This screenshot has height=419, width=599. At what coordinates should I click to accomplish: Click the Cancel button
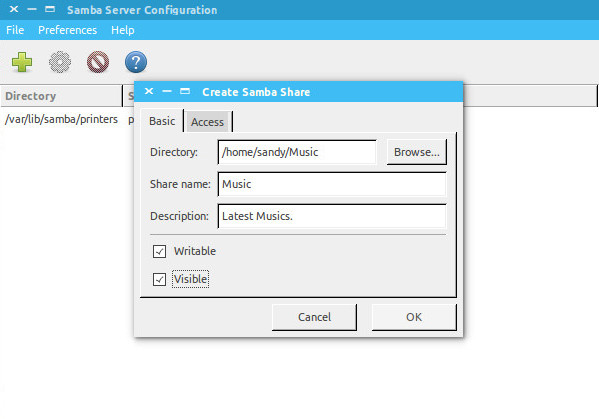click(x=314, y=317)
